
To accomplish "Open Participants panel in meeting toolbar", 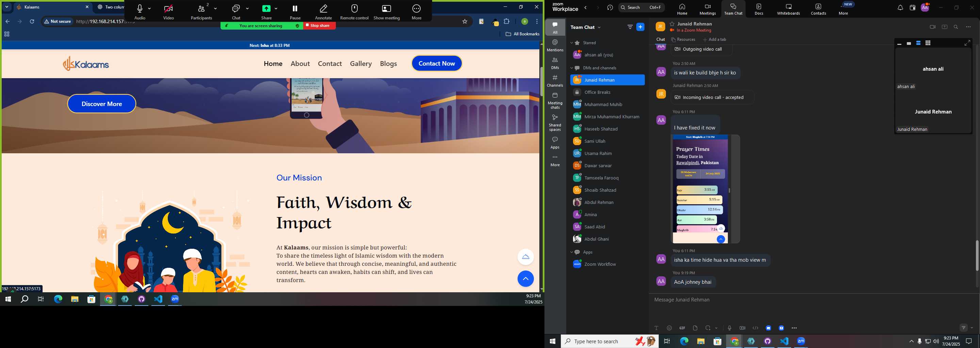I will 201,11.
